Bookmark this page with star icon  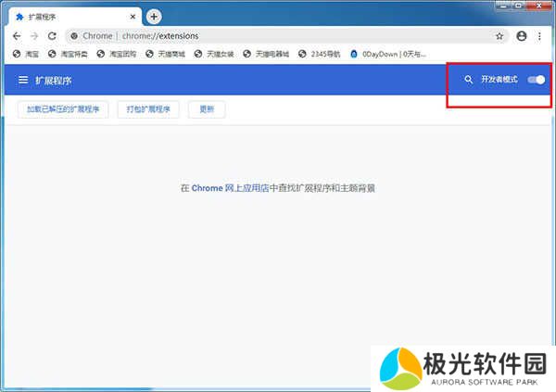point(500,35)
